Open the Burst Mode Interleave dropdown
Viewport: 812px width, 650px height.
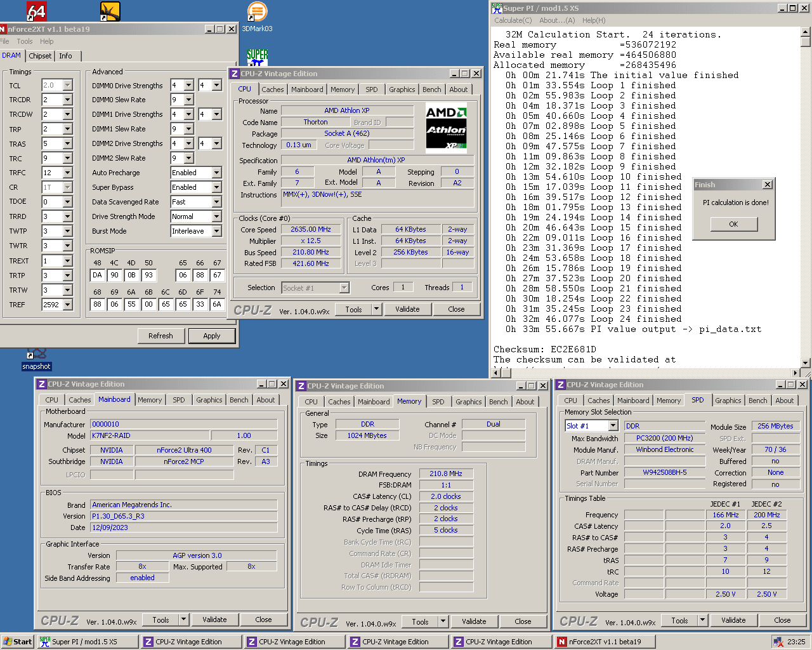[216, 231]
